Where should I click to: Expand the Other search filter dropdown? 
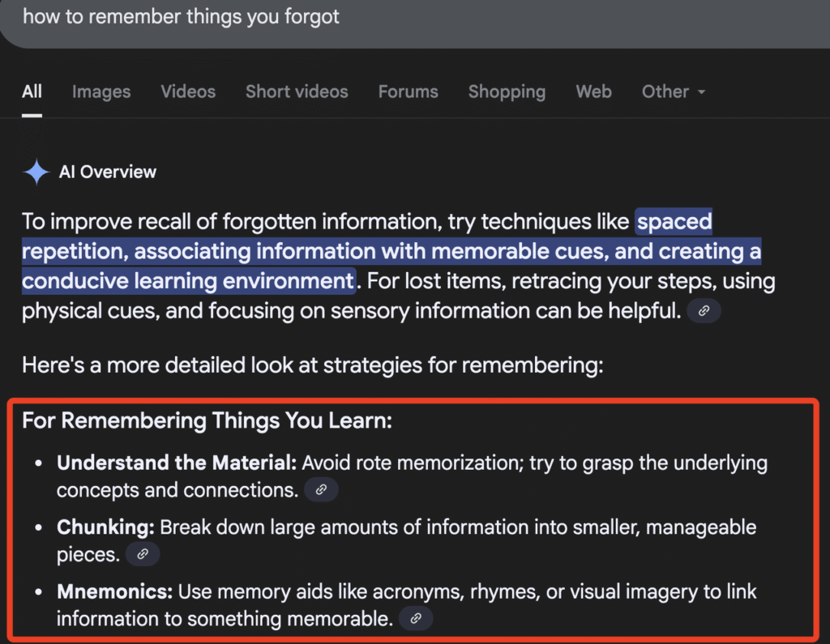pyautogui.click(x=674, y=92)
